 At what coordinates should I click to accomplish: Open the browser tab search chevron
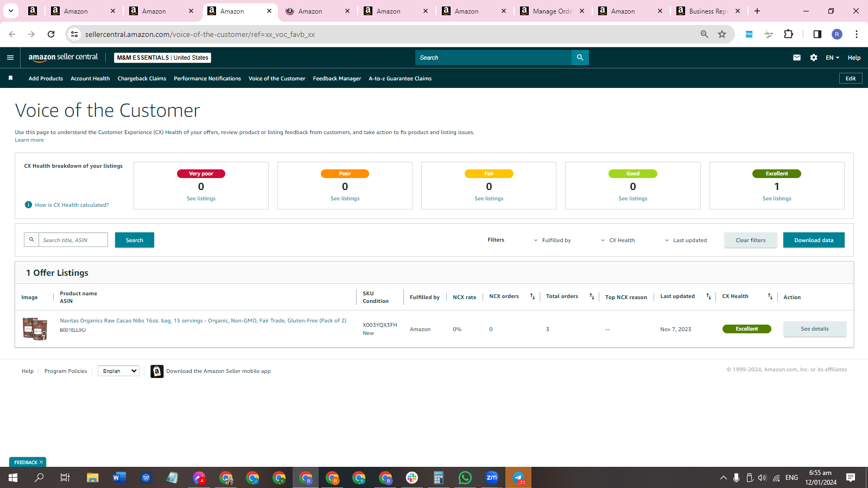point(10,11)
